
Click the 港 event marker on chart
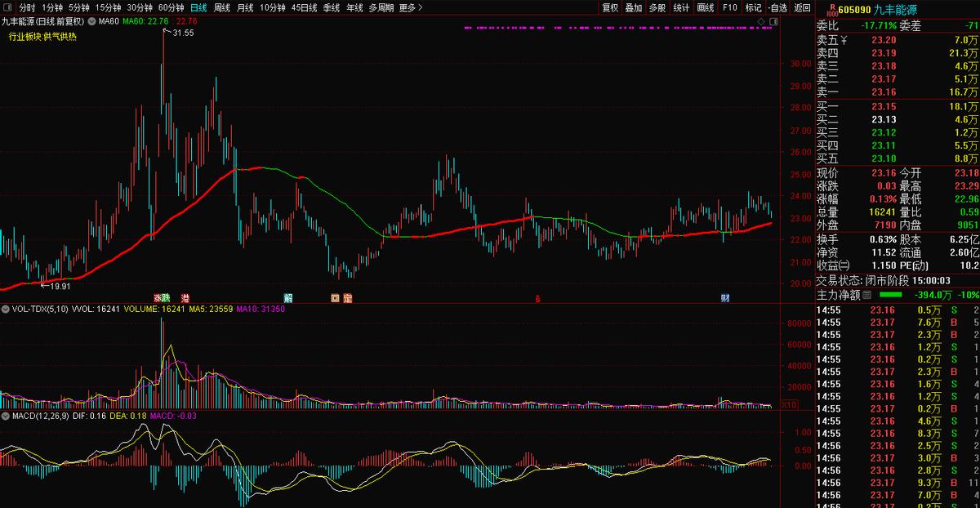185,298
